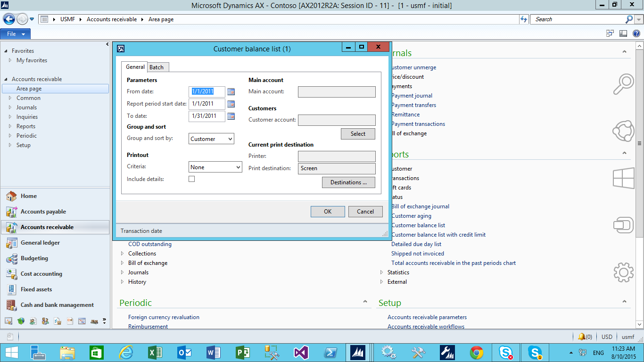Click the Destinations button
The height and width of the screenshot is (362, 644).
(x=348, y=182)
